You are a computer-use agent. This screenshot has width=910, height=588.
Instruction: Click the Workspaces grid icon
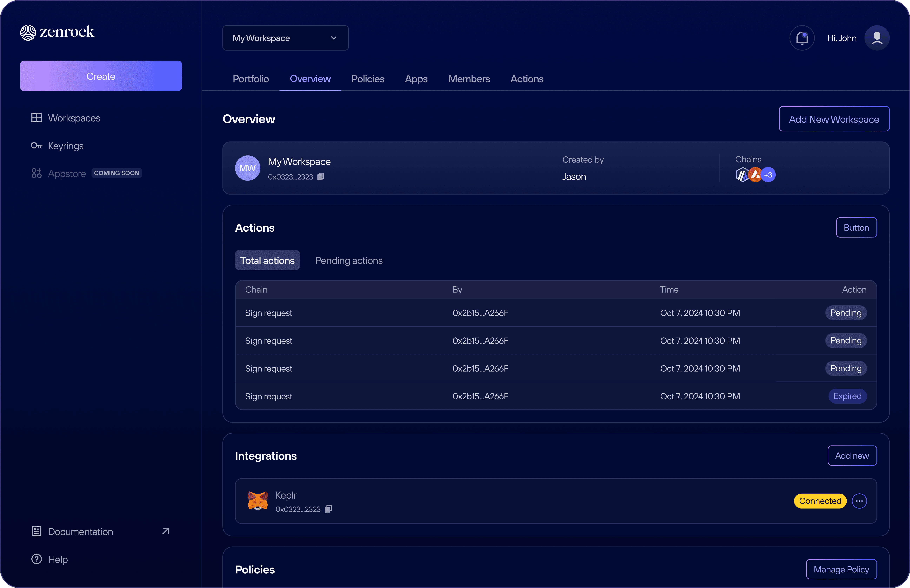[36, 118]
